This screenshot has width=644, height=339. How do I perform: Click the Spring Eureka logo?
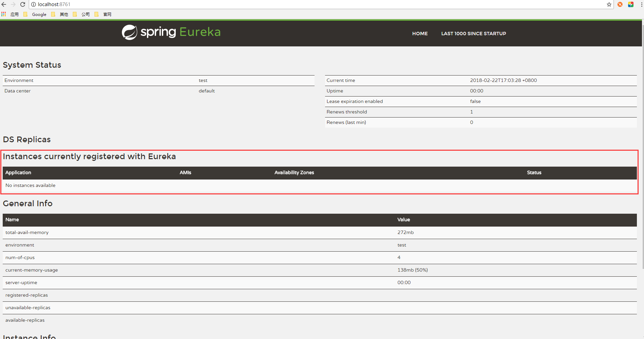171,32
